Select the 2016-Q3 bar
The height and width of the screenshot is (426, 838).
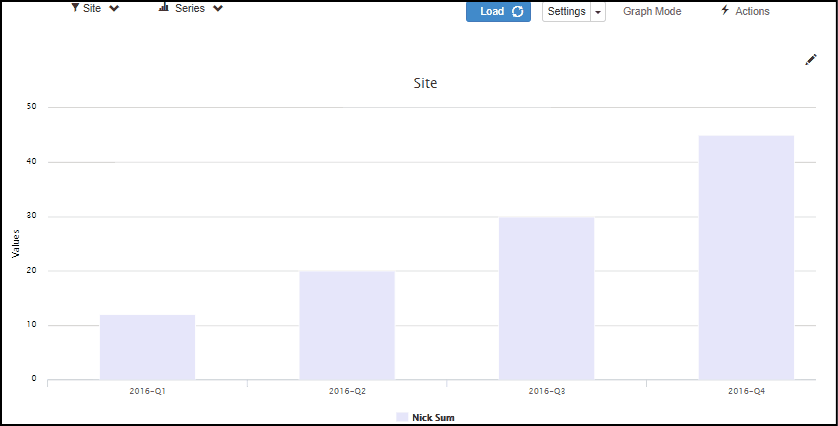(x=546, y=299)
